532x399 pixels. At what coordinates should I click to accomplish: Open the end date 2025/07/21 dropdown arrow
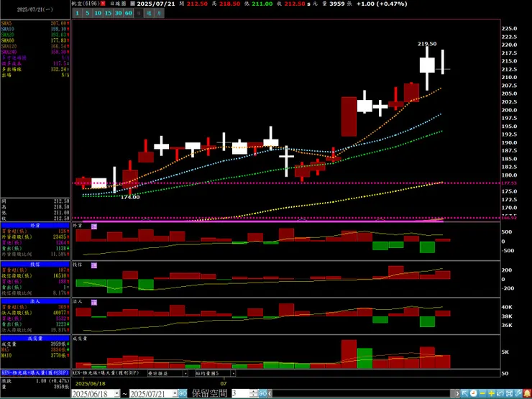pyautogui.click(x=175, y=393)
